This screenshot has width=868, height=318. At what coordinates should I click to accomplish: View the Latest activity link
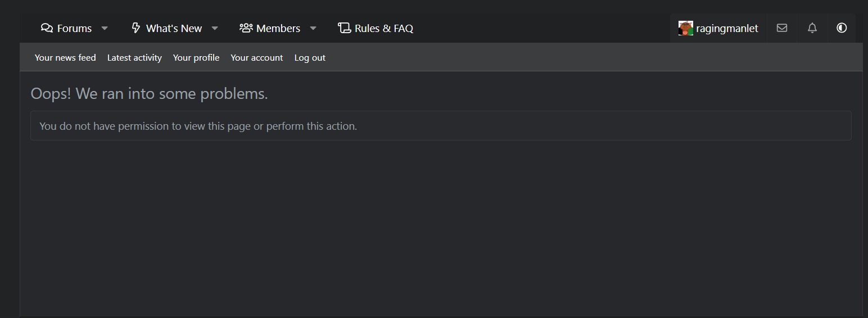134,58
